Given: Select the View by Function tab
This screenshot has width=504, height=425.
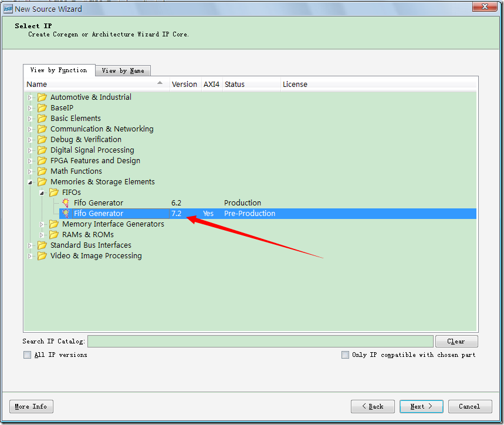Looking at the screenshot, I should [x=59, y=70].
